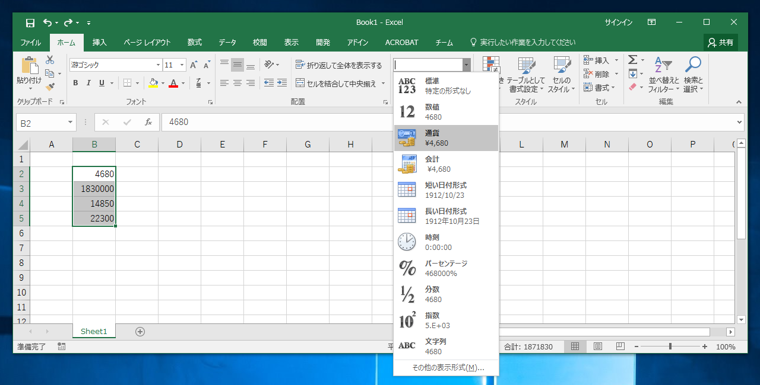Click the Paste (貼り付け) clipboard icon
This screenshot has height=385, width=760.
pos(29,65)
